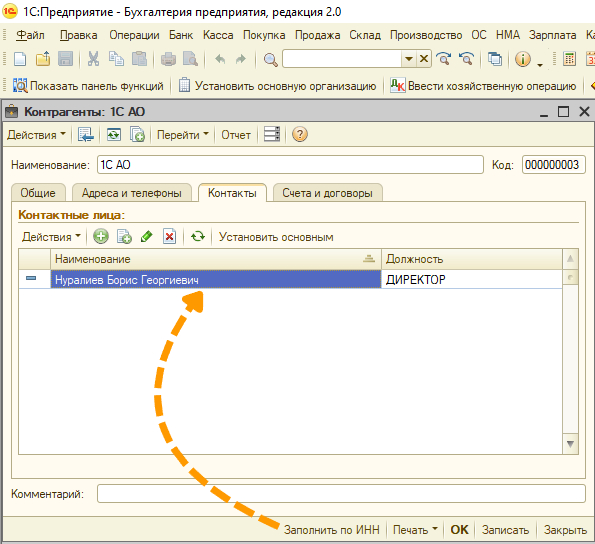Image resolution: width=595 pixels, height=544 pixels.
Task: Click Заполнить по ИНН button
Action: [x=332, y=530]
